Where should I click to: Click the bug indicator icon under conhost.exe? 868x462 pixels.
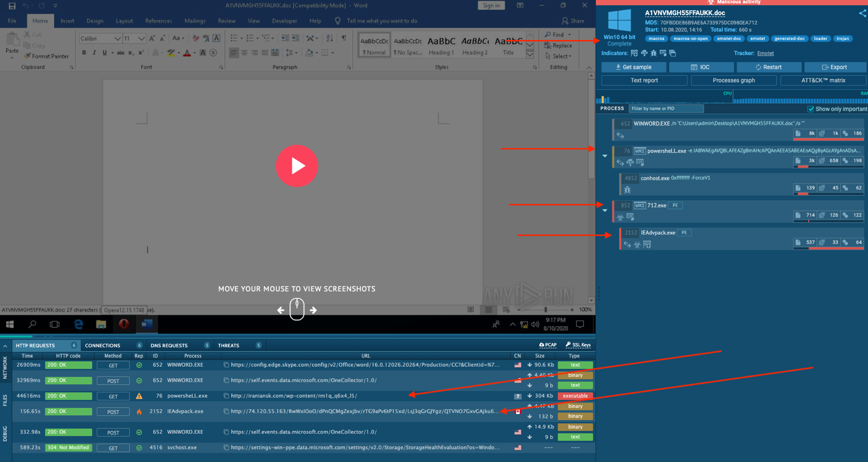[x=627, y=190]
